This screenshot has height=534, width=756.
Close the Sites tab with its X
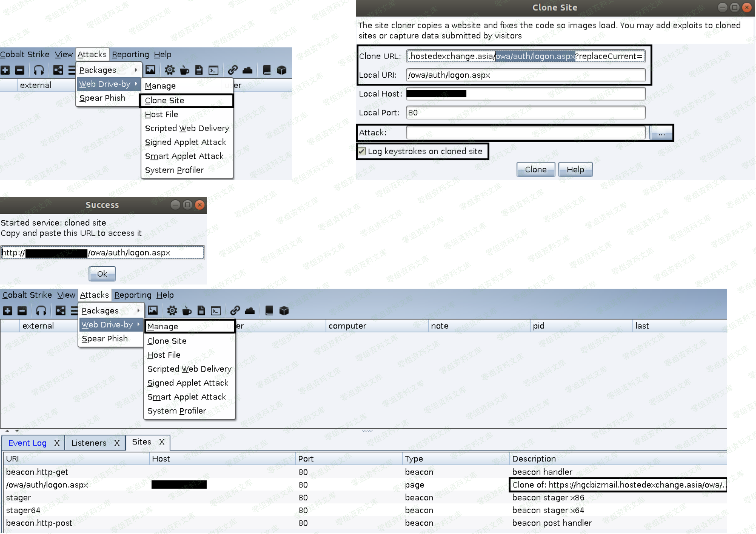click(162, 442)
